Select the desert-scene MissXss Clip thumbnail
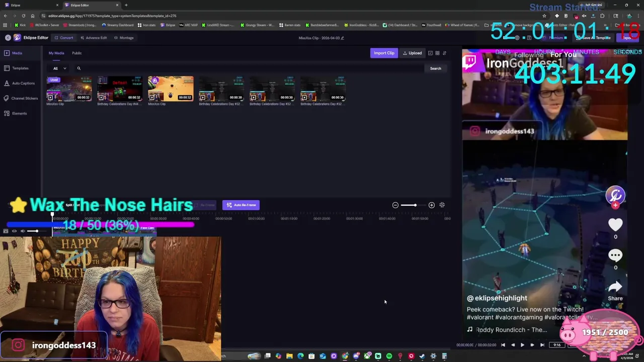The image size is (644, 362). click(171, 88)
